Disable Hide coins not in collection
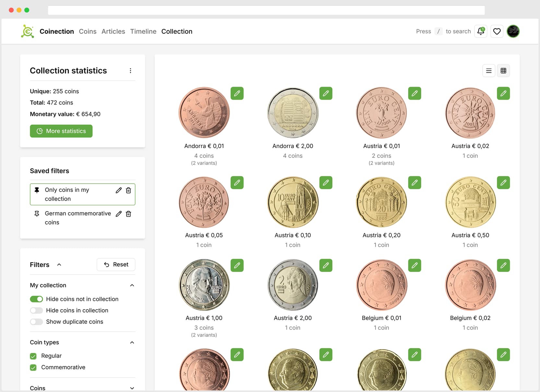This screenshot has width=540, height=392. (x=36, y=299)
